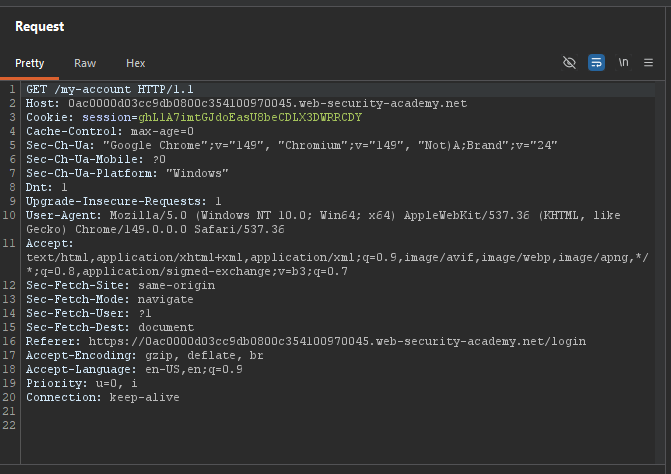The width and height of the screenshot is (671, 474).
Task: Switch to the Pretty tab
Action: point(30,63)
